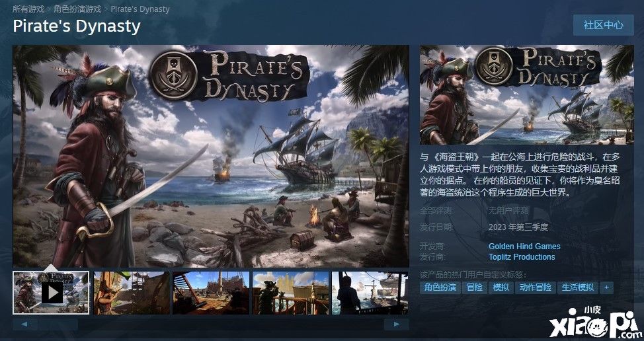Open the 角色扮演游戏 breadcrumb link

point(77,9)
